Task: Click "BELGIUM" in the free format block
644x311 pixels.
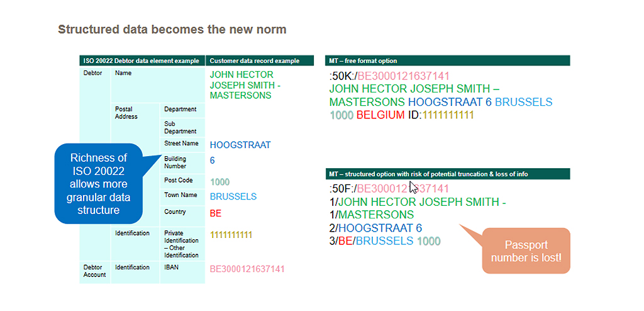Action: coord(380,115)
